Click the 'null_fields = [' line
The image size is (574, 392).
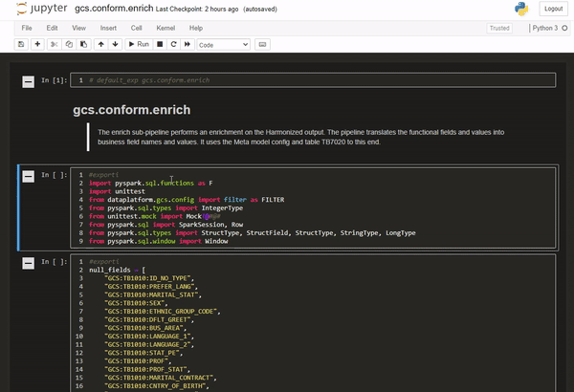click(117, 271)
